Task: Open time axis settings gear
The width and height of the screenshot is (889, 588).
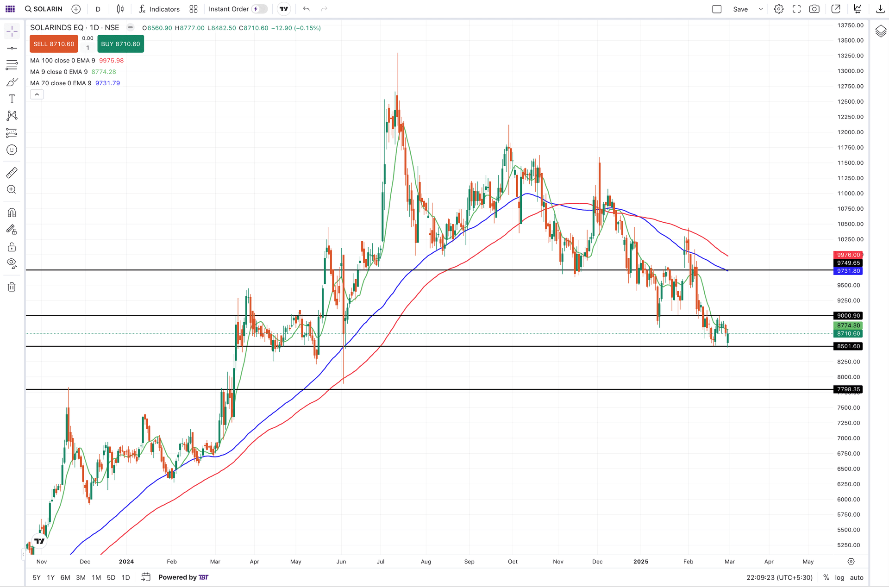Action: coord(851,562)
